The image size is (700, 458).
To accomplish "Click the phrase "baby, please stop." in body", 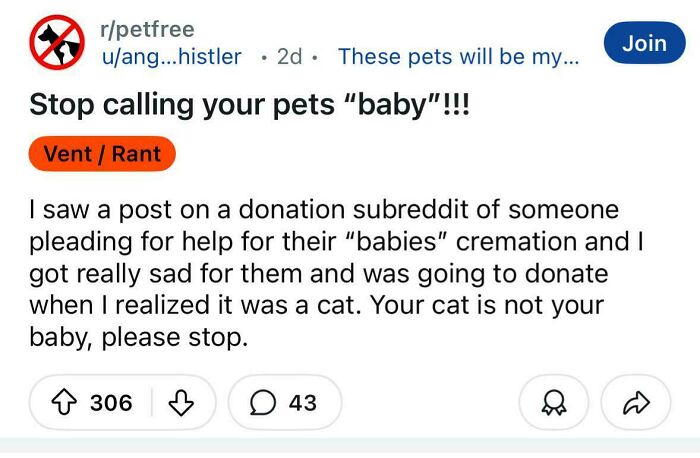I will [x=138, y=337].
